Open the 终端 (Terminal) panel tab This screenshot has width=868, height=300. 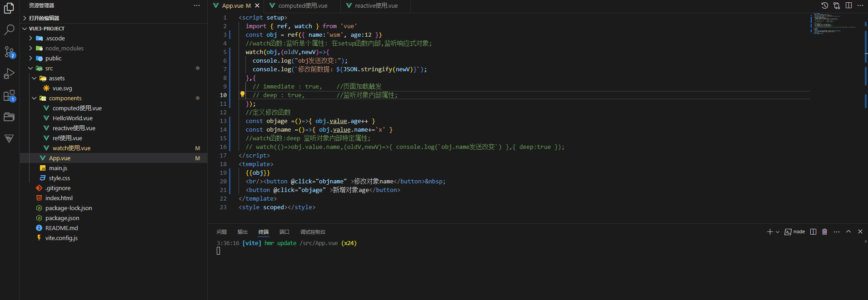coord(264,232)
